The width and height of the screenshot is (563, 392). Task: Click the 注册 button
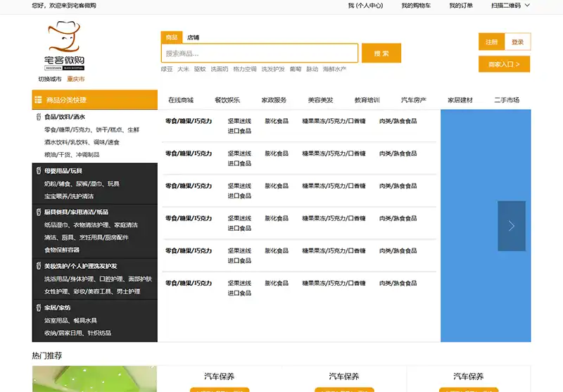(491, 42)
